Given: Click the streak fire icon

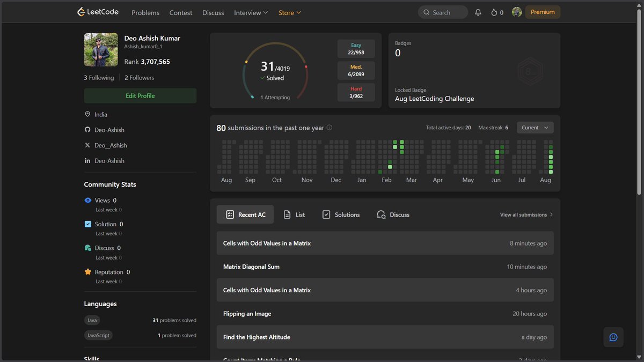Looking at the screenshot, I should [x=494, y=12].
